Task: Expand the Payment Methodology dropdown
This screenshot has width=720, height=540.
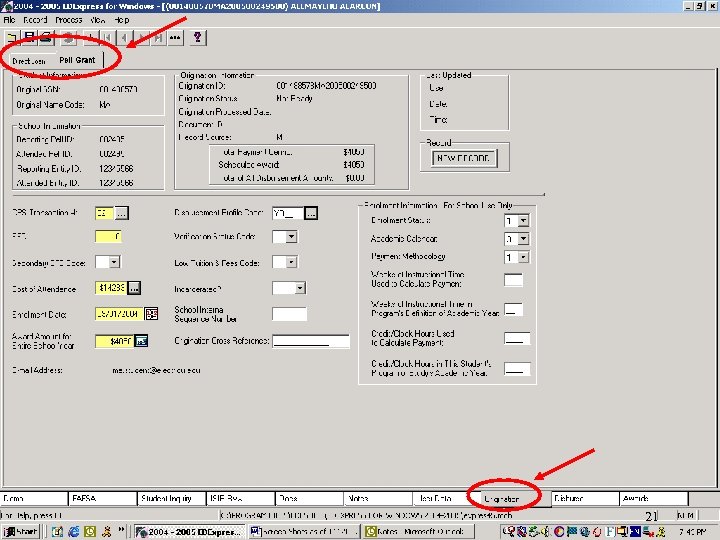Action: tap(523, 257)
